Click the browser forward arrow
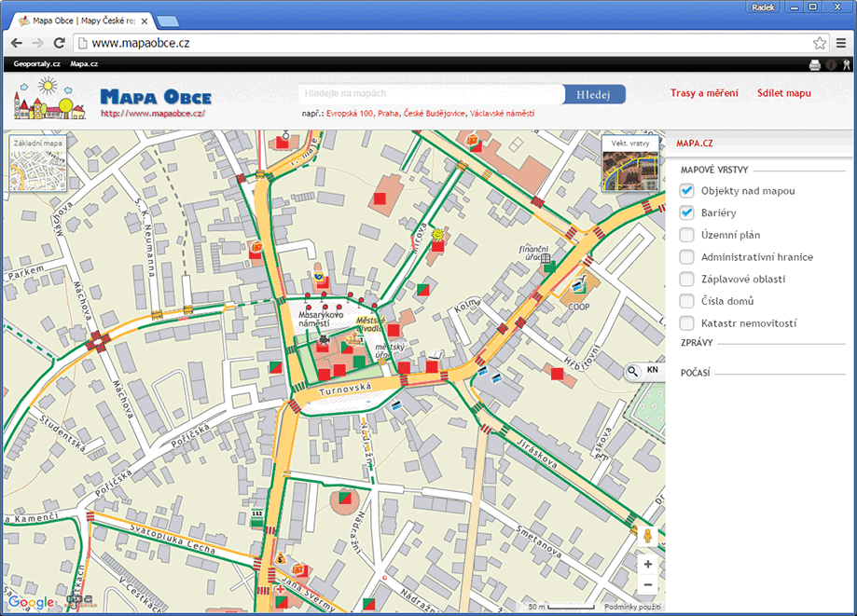The height and width of the screenshot is (616, 857). [37, 43]
